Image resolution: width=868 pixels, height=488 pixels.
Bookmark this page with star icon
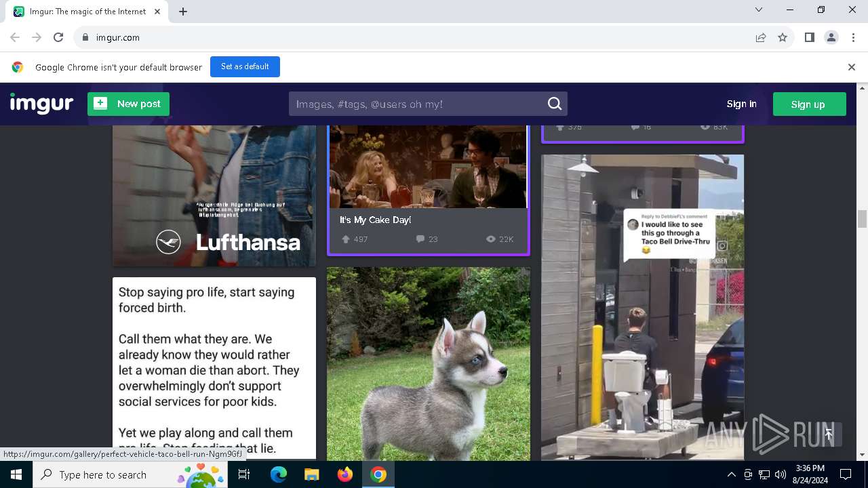point(783,37)
